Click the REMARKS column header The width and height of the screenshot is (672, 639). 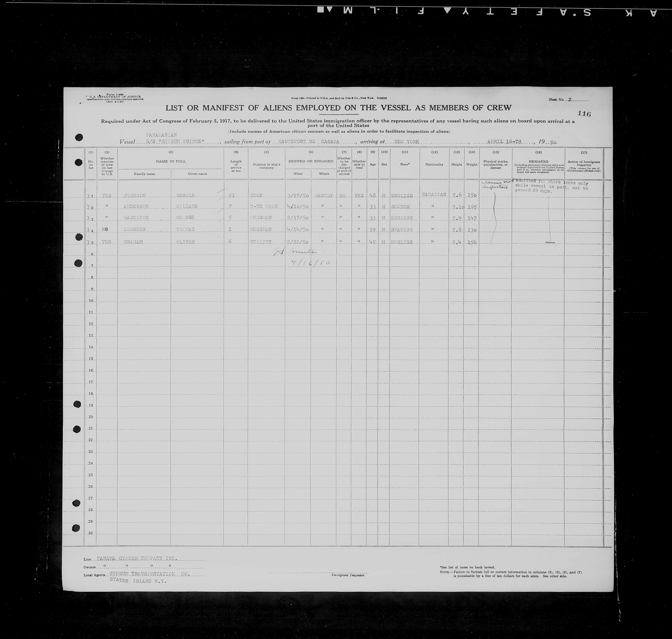tap(538, 162)
